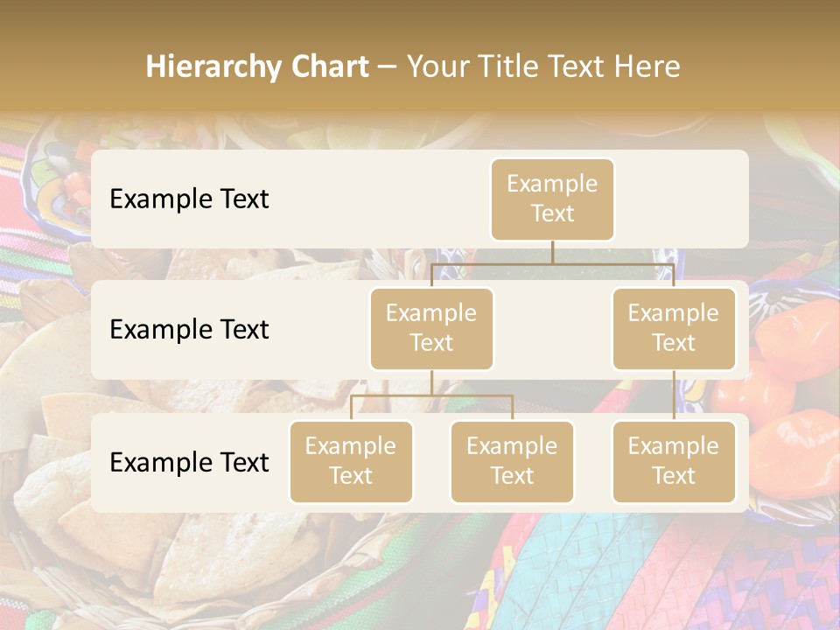Select the connector branching to the two bottom-left boxes

coord(431,395)
